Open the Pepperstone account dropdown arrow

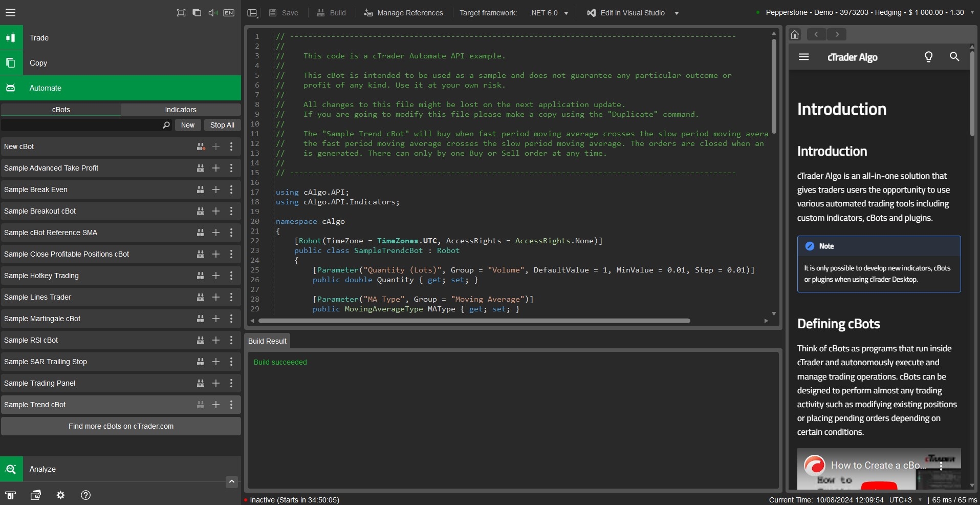972,12
